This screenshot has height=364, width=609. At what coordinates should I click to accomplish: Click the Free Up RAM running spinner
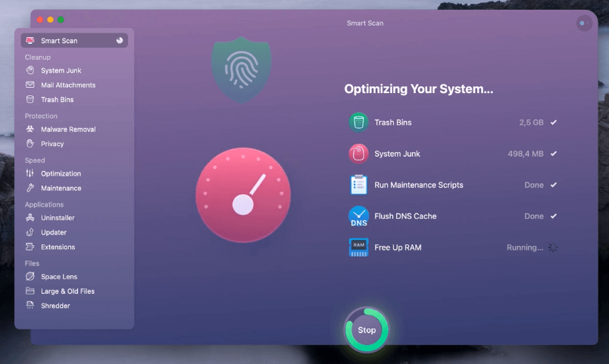[553, 247]
